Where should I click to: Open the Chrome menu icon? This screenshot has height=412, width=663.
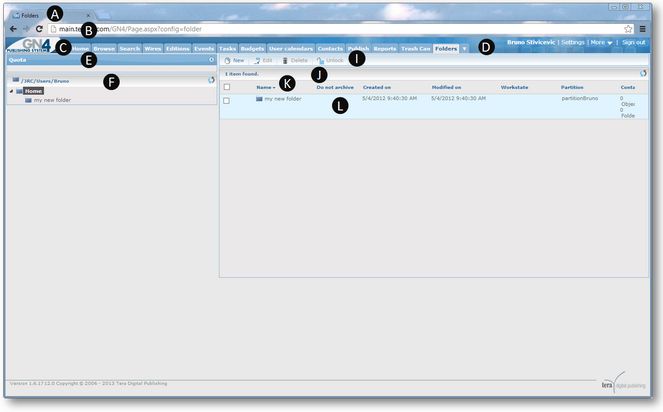[643, 30]
